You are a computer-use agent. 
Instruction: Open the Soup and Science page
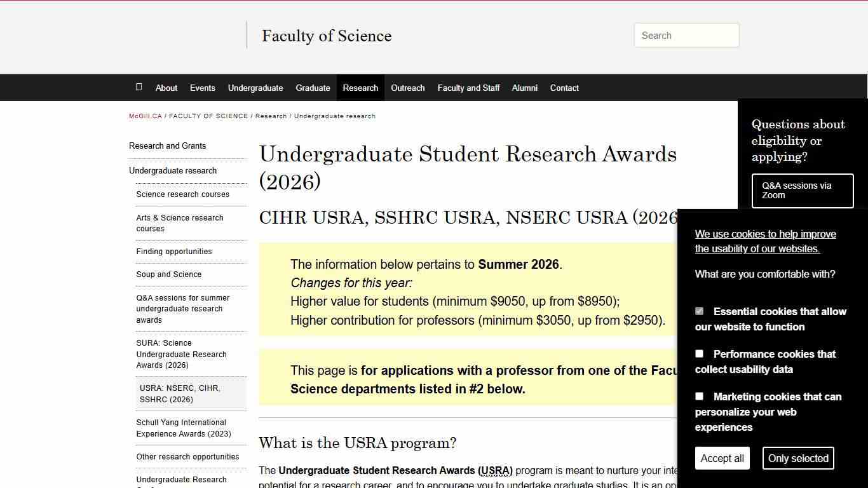tap(168, 274)
